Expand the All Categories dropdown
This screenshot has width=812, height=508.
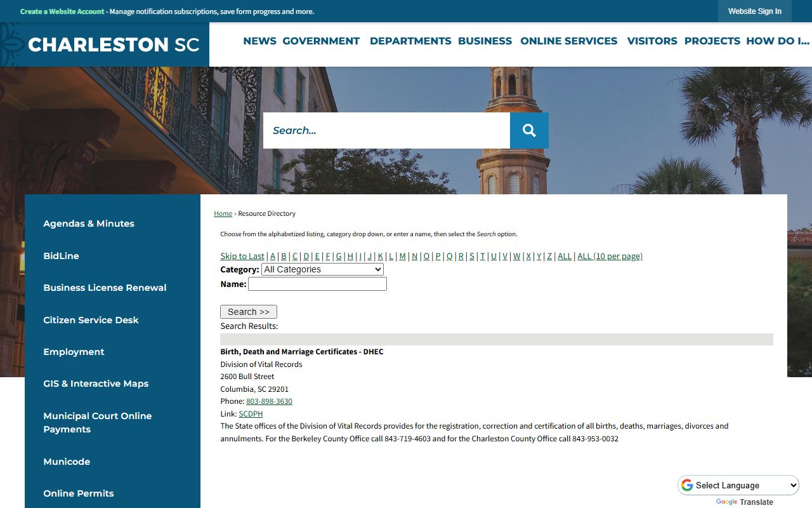pos(322,269)
